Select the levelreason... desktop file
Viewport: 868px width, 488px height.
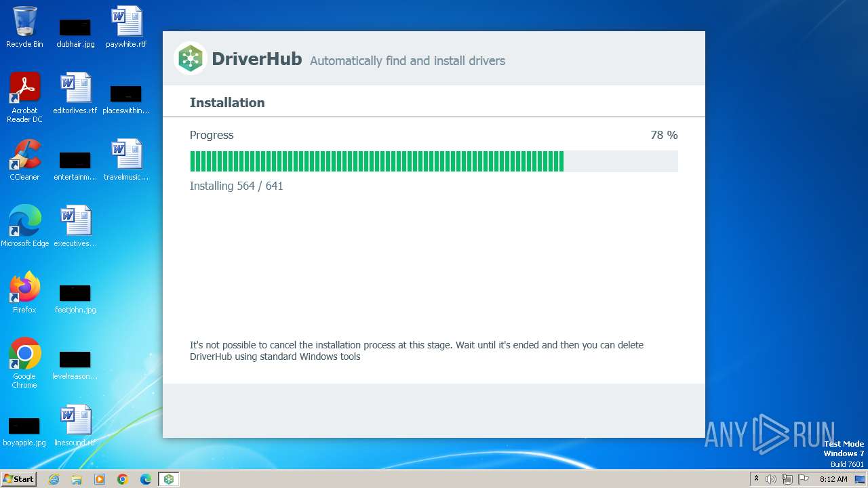75,365
